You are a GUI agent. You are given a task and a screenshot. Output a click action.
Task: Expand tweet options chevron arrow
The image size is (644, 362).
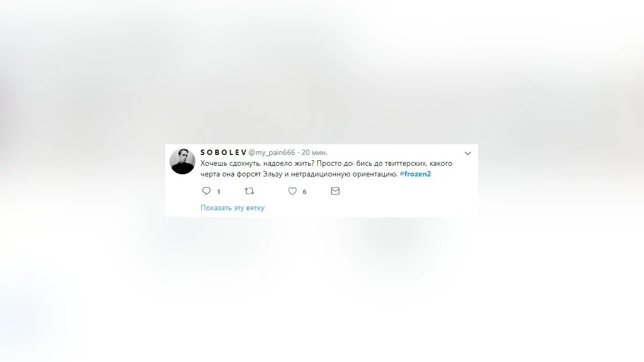pyautogui.click(x=467, y=153)
